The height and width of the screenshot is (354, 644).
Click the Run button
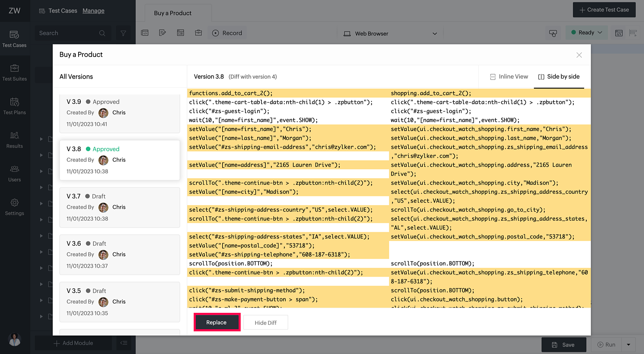tap(606, 345)
